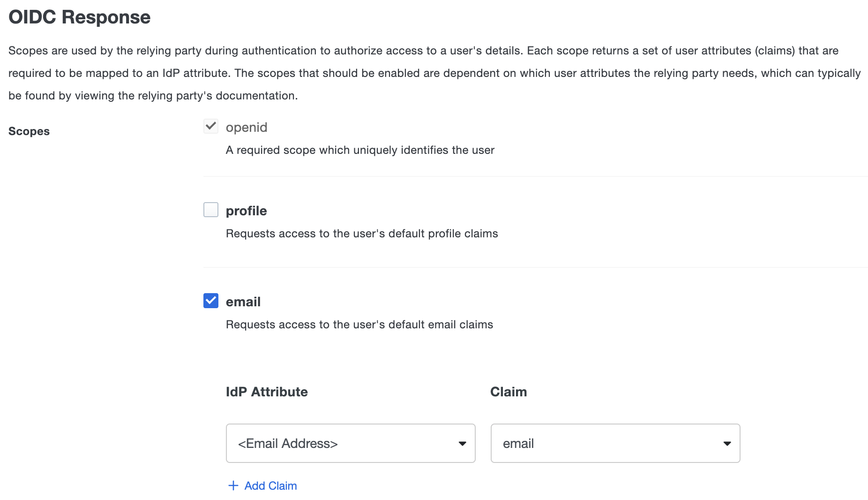
Task: Expand the <Email Address> attribute selector
Action: click(350, 443)
